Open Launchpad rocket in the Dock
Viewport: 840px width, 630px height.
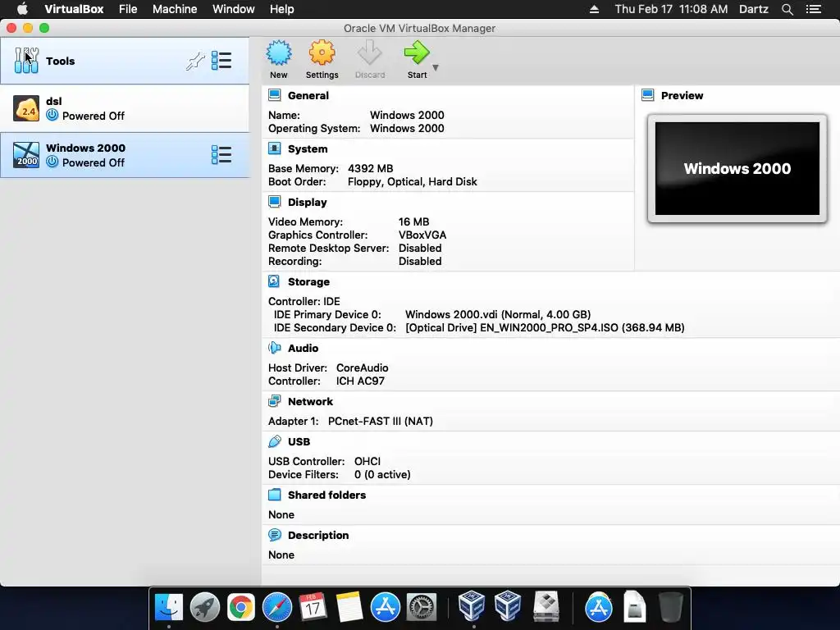204,608
